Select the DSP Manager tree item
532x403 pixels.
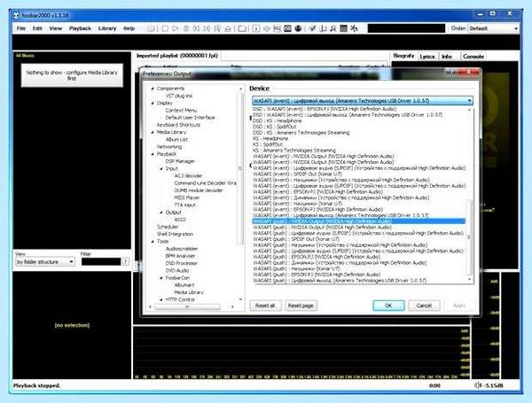[x=180, y=161]
